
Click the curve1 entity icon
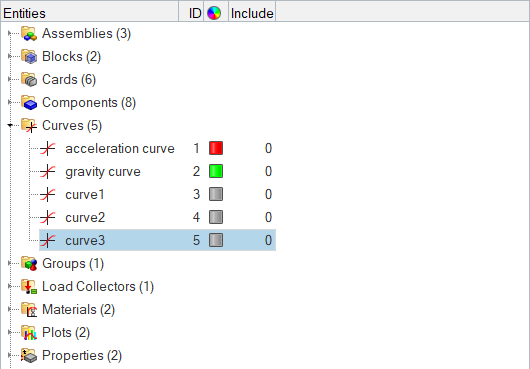point(48,194)
